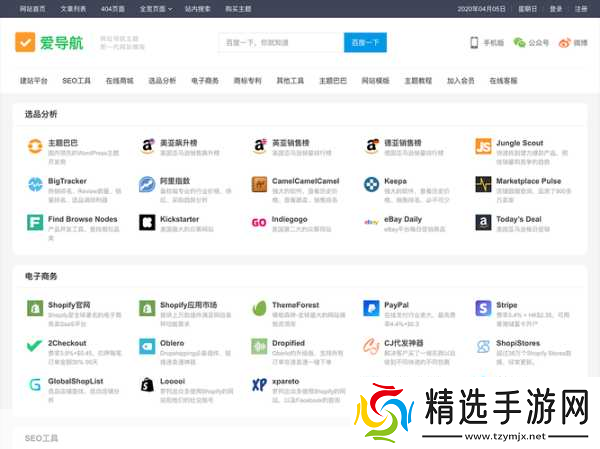Open the 商标专利 category
Image resolution: width=600 pixels, height=449 pixels.
[x=248, y=81]
